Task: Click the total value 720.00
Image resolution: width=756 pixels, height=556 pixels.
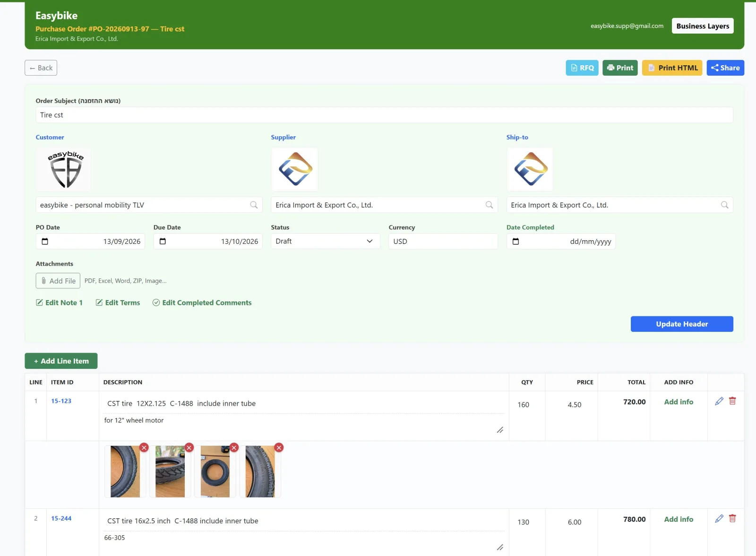Action: tap(634, 402)
